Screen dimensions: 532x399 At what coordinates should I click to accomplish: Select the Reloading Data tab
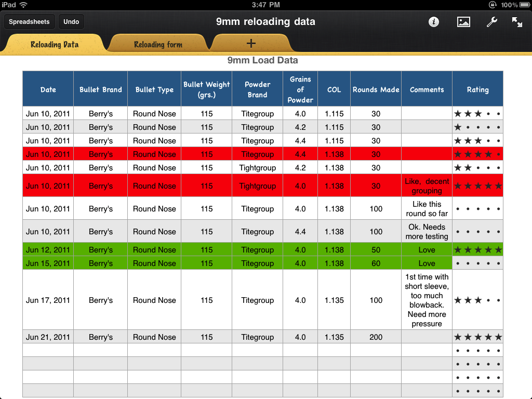[x=54, y=44]
